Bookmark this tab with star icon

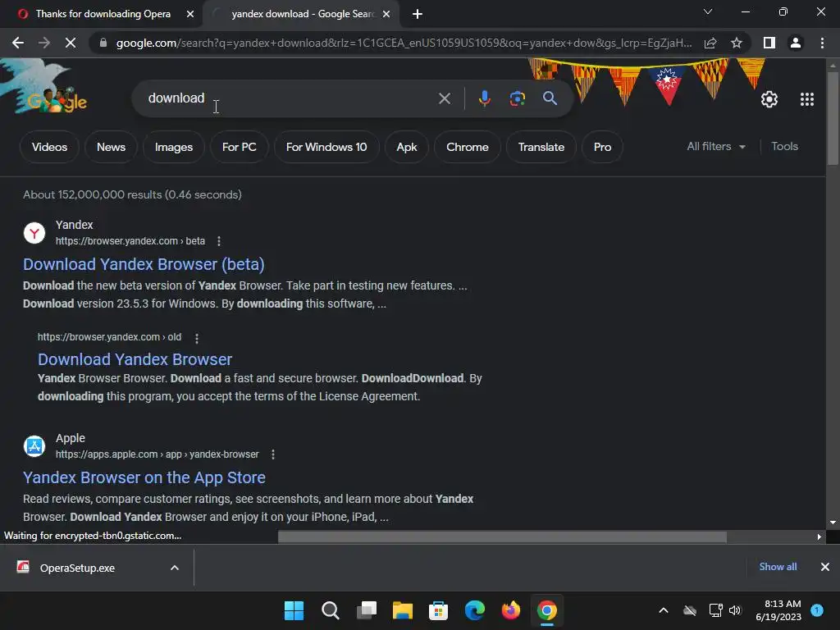(x=737, y=43)
